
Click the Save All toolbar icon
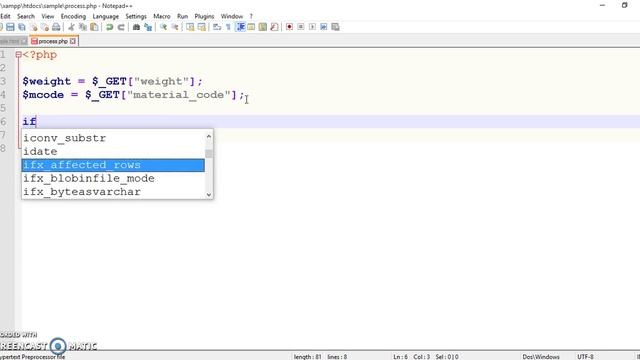(22, 27)
